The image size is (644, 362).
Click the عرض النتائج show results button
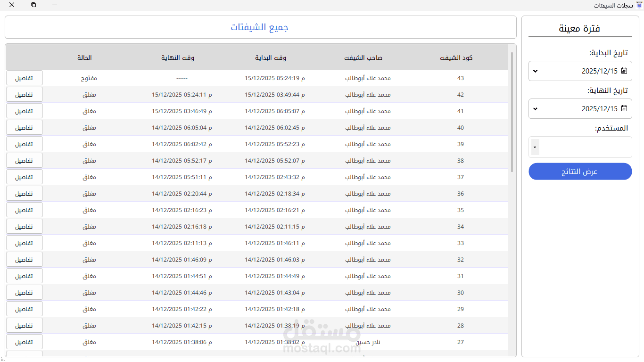(x=580, y=172)
